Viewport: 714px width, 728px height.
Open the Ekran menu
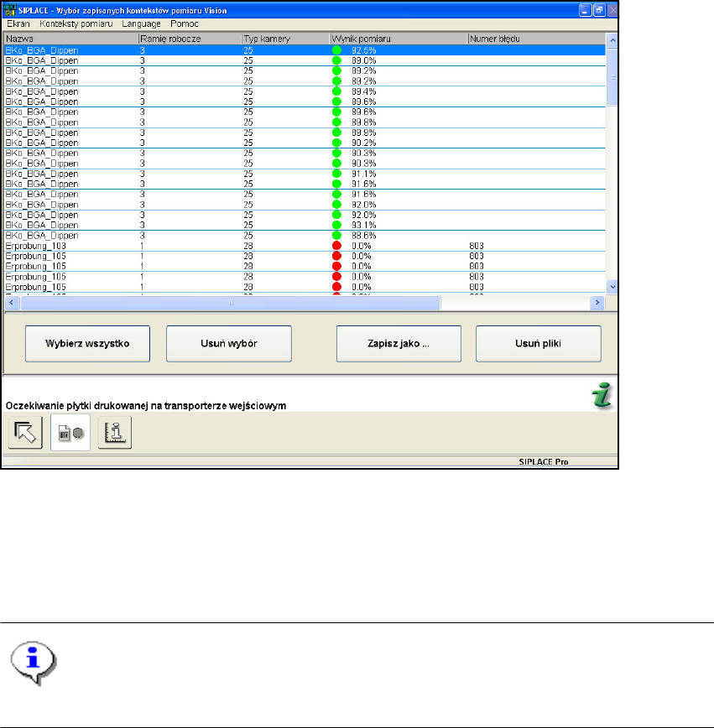18,23
